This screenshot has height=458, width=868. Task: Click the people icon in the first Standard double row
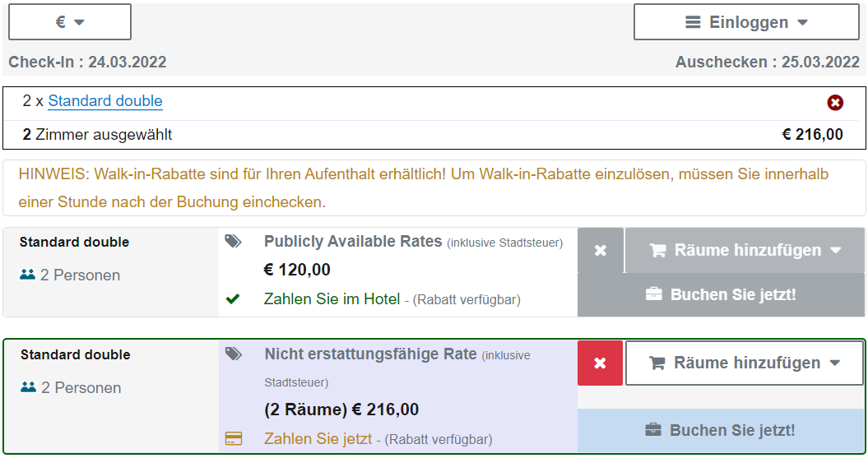pyautogui.click(x=28, y=275)
